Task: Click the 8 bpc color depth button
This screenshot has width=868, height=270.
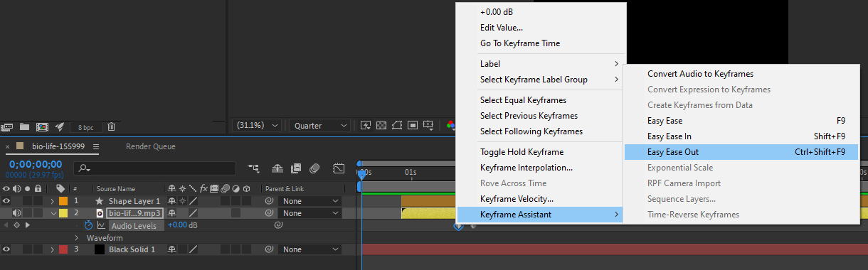Action: tap(85, 127)
